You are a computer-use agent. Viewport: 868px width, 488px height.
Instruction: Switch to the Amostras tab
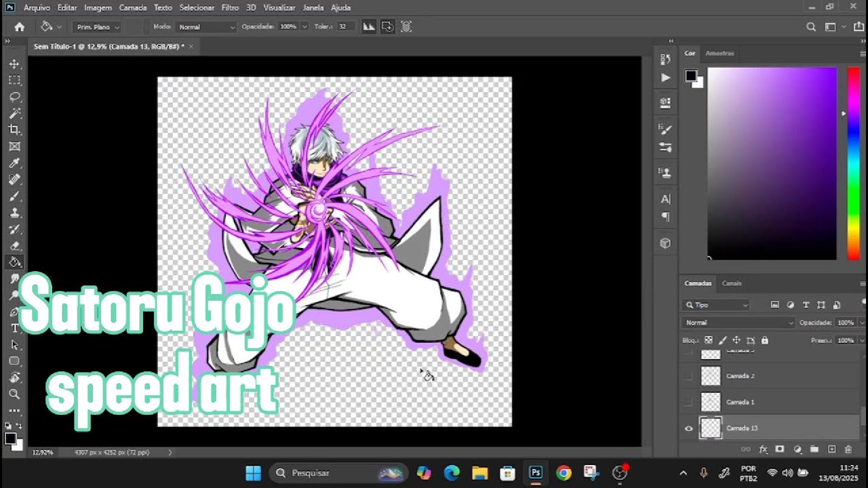[x=719, y=53]
